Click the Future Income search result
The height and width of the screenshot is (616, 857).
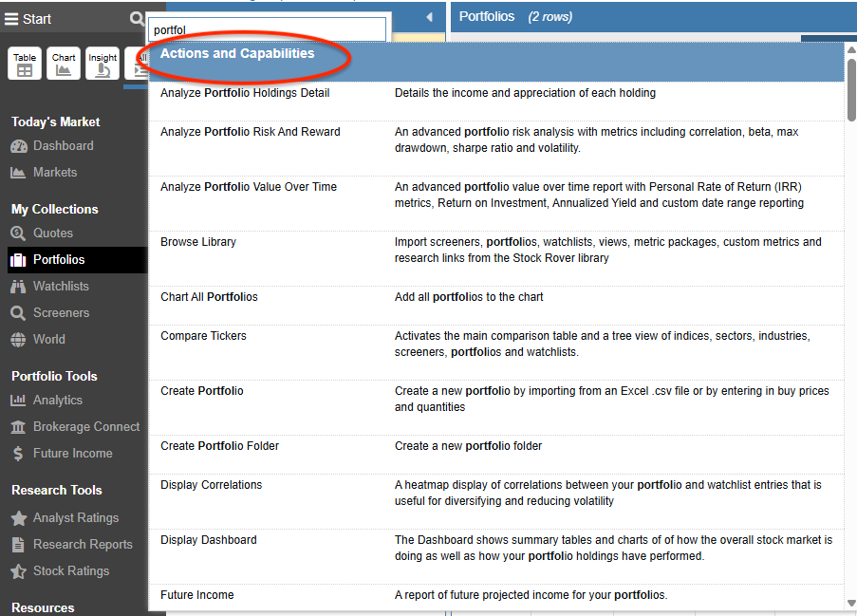(496, 597)
